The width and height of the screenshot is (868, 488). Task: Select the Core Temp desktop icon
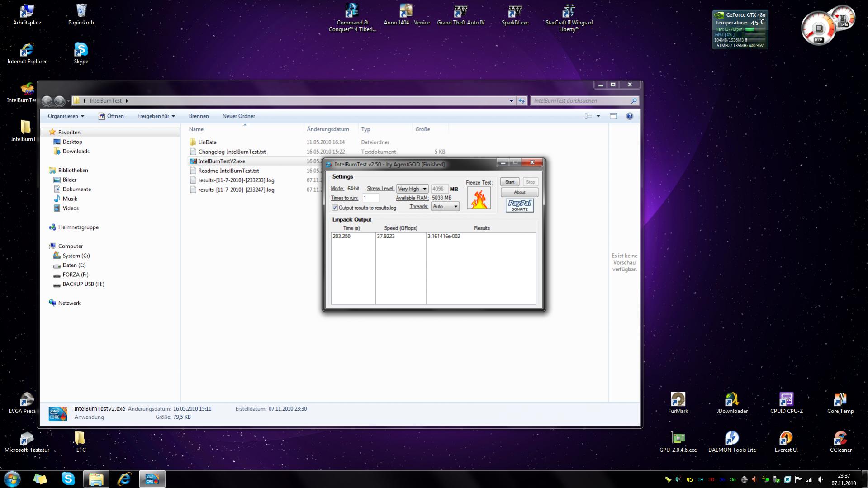840,403
